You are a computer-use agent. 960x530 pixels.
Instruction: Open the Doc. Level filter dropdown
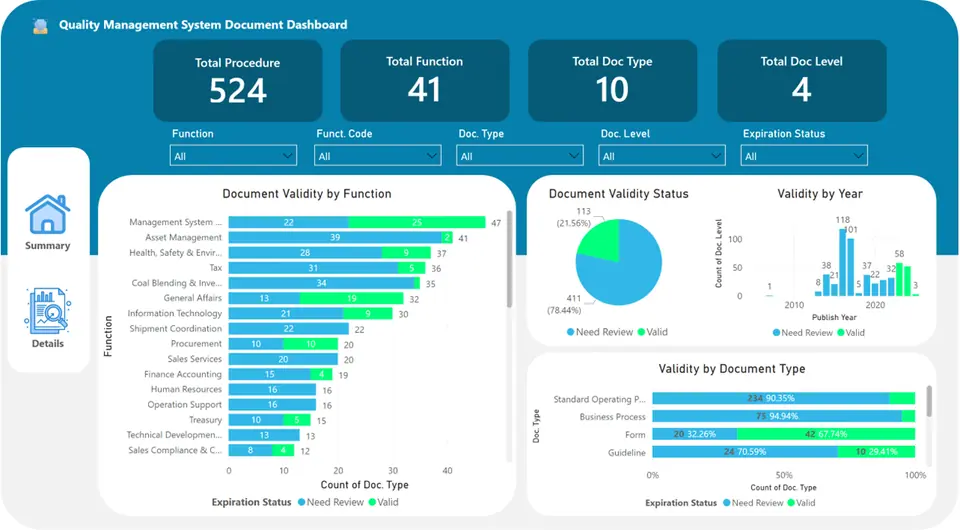(662, 155)
